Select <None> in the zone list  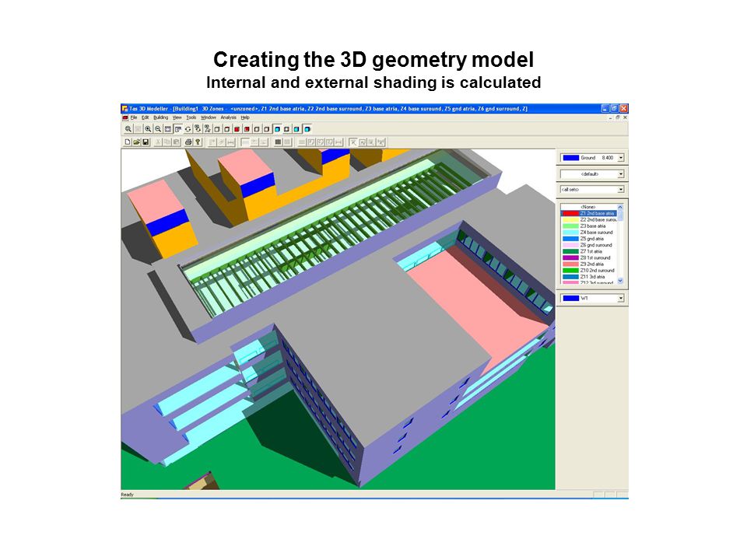click(x=588, y=207)
